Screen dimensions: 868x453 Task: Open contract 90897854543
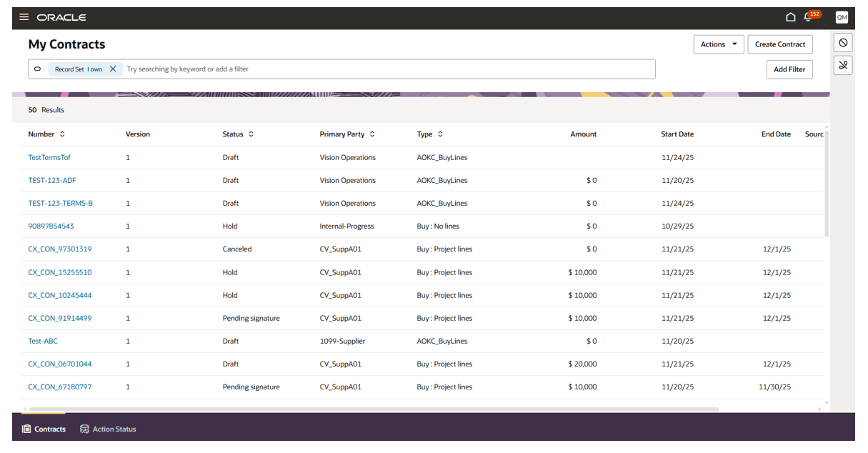click(x=51, y=226)
